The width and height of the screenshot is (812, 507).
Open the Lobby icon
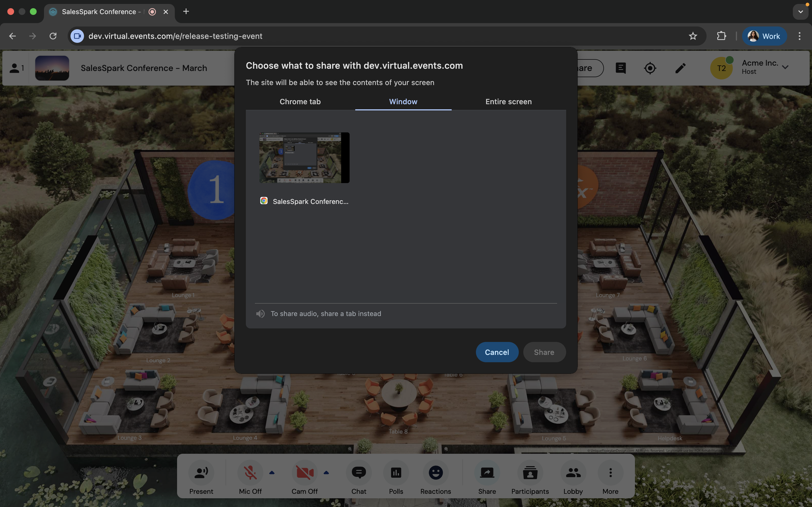click(573, 473)
